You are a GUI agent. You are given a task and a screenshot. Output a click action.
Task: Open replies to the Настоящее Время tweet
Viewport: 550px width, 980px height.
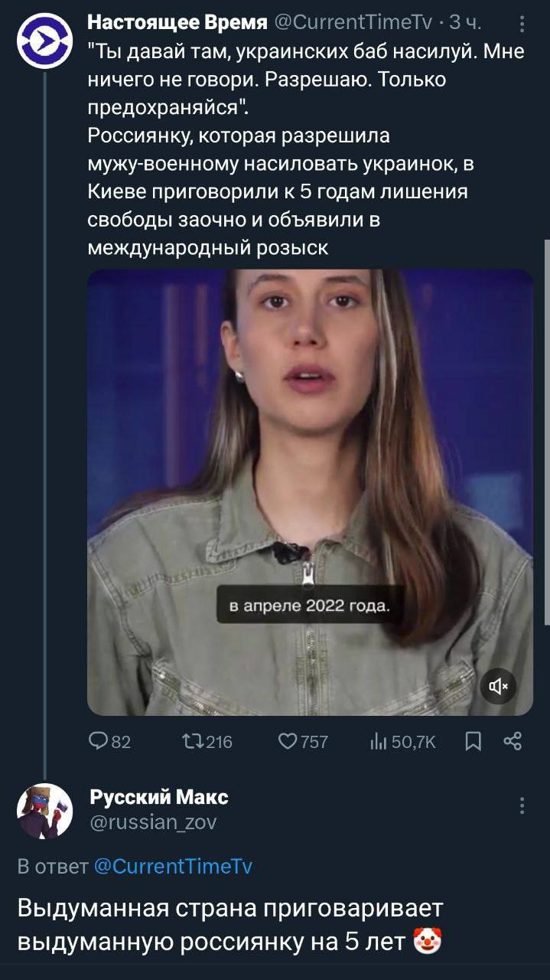tap(100, 741)
